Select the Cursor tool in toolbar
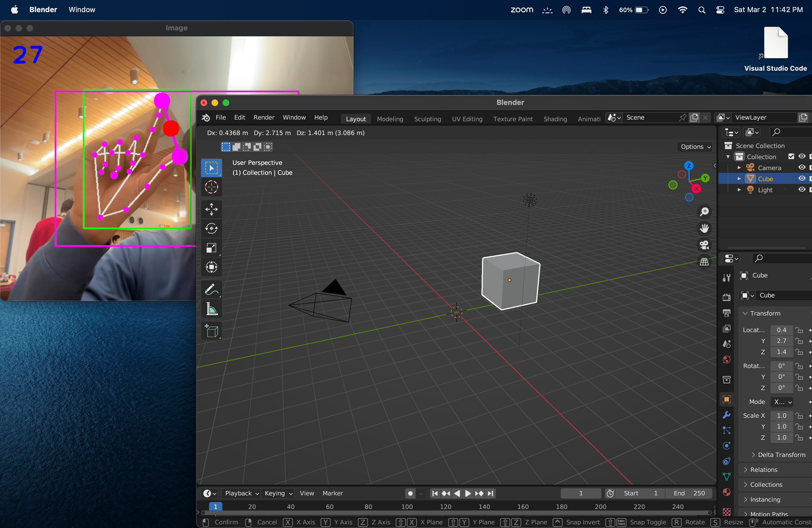812x528 pixels. [211, 187]
